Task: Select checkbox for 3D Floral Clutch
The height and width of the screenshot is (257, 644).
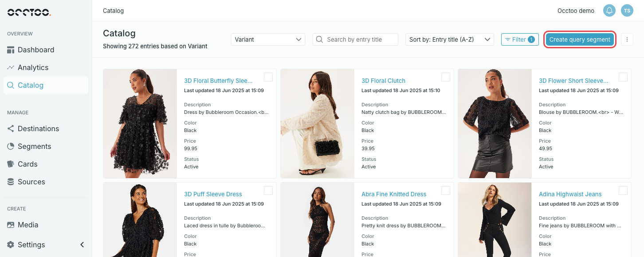Action: pos(446,77)
